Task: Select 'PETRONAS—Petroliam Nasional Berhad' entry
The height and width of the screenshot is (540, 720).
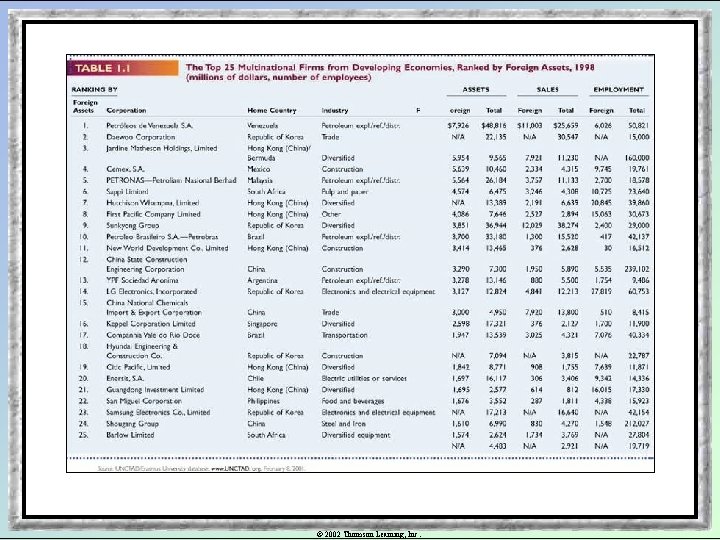Action: pos(171,180)
